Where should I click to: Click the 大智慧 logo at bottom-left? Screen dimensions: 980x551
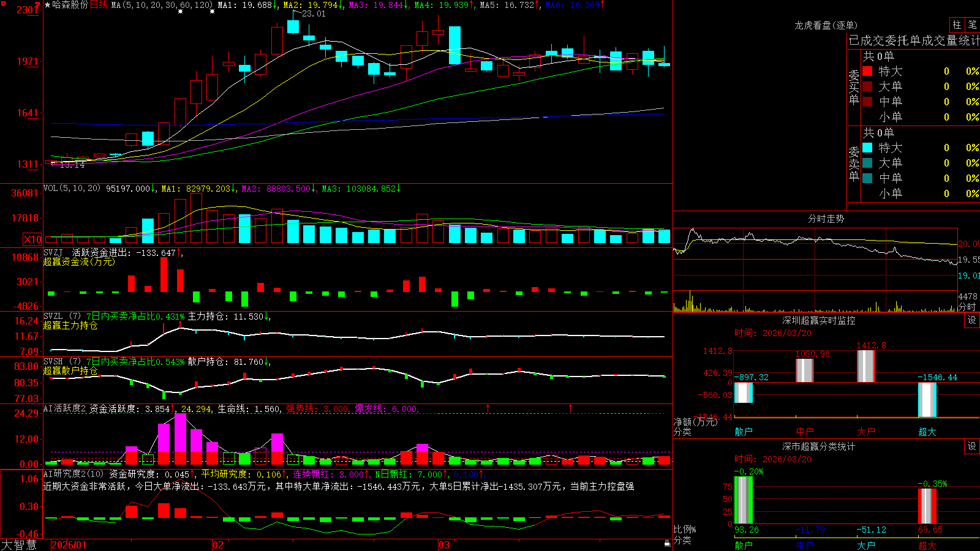click(x=19, y=544)
